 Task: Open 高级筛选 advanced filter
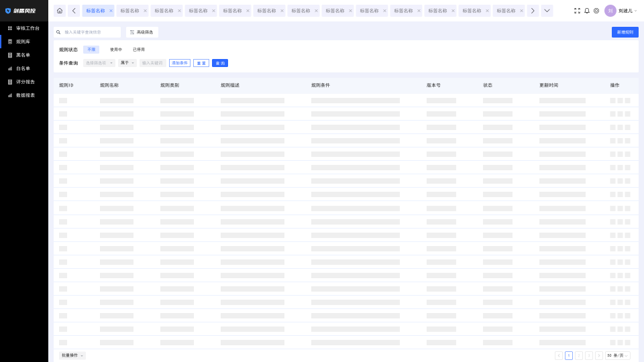[142, 32]
